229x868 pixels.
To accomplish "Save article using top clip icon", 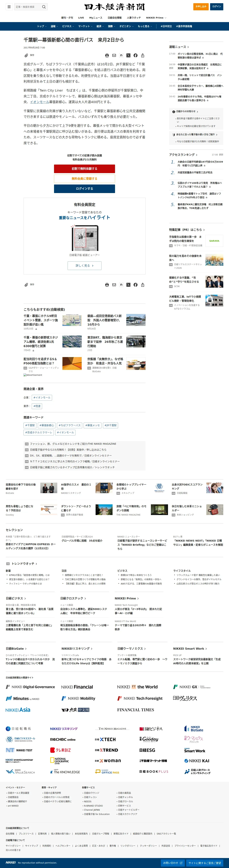I will click(26, 55).
